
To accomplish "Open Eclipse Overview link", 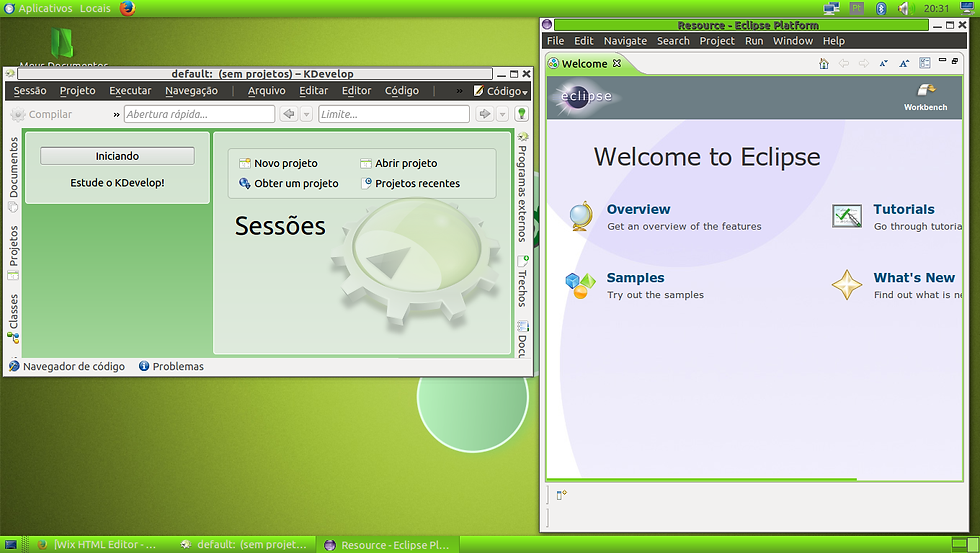I will [638, 209].
